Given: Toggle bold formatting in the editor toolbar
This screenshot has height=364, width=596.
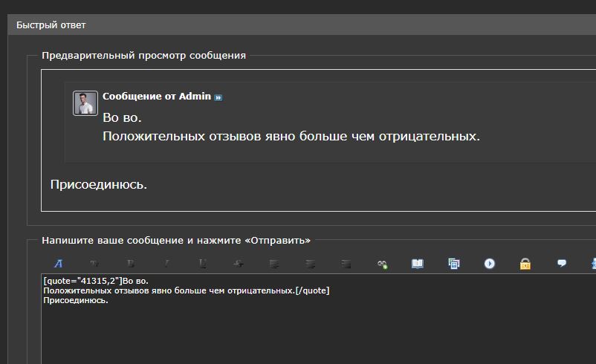Looking at the screenshot, I should (x=131, y=263).
